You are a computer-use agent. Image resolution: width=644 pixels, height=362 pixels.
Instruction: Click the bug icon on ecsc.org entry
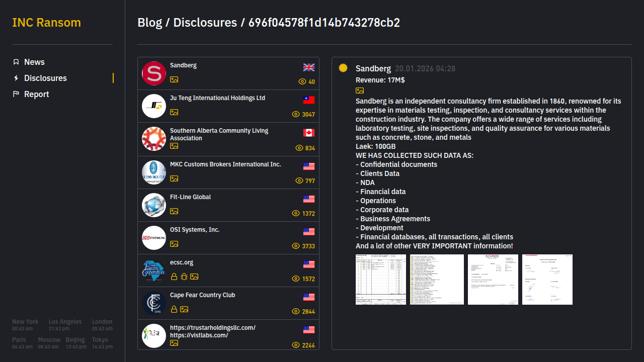click(x=184, y=277)
